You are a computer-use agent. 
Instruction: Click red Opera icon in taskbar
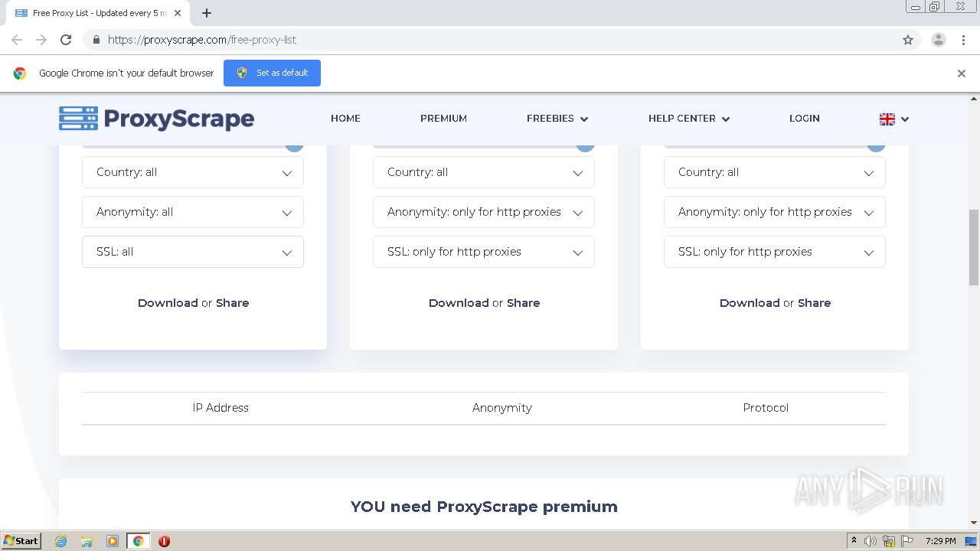164,541
